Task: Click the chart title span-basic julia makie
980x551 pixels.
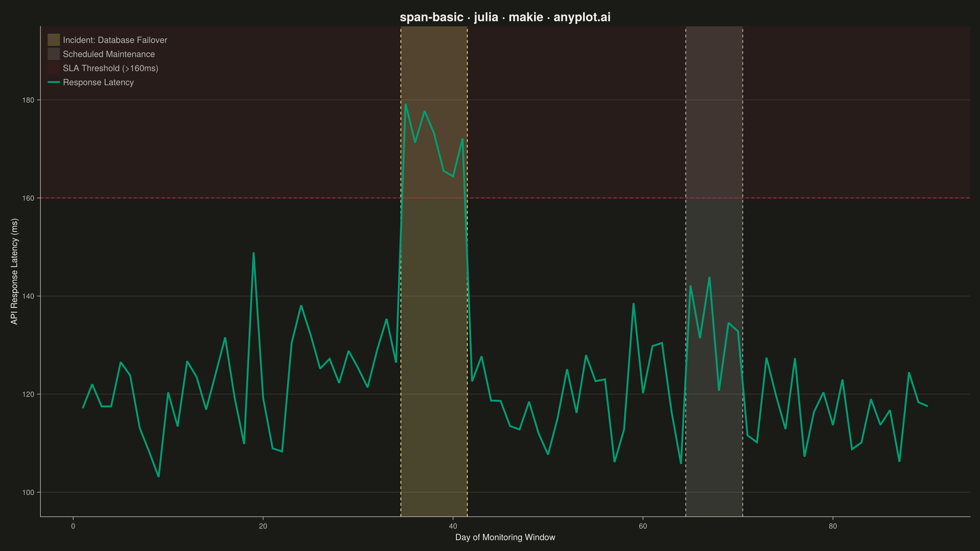Action: (505, 17)
